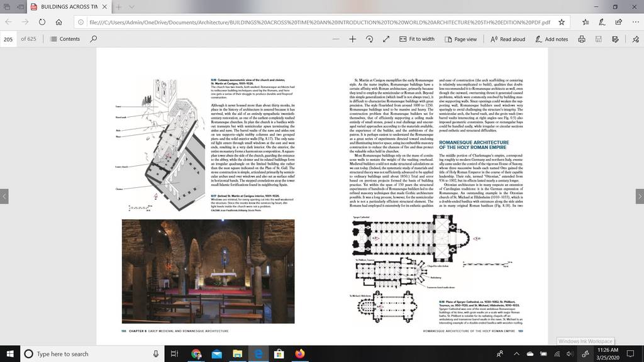
Task: Click the Speyer Cathedral floor plan
Action: (x=411, y=238)
